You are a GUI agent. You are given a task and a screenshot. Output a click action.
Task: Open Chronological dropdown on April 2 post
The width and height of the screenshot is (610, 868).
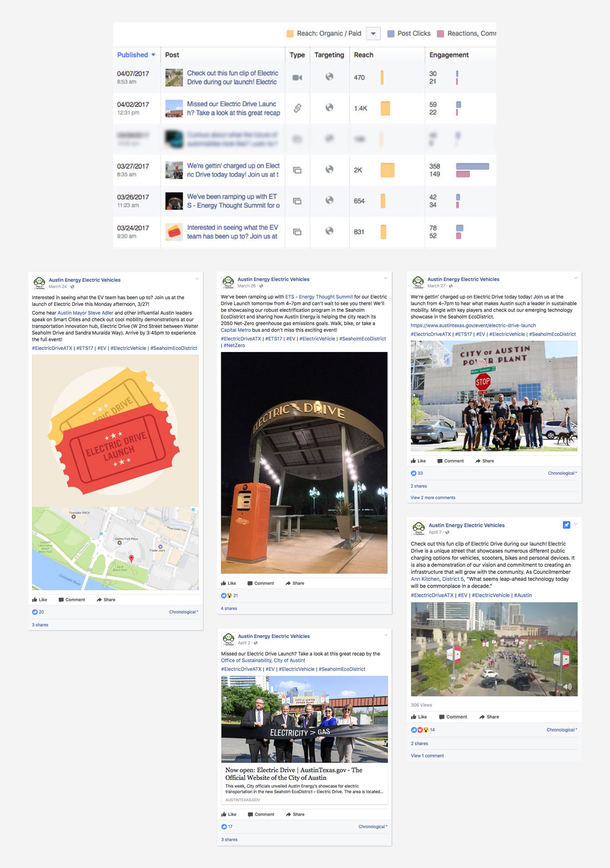pyautogui.click(x=373, y=826)
